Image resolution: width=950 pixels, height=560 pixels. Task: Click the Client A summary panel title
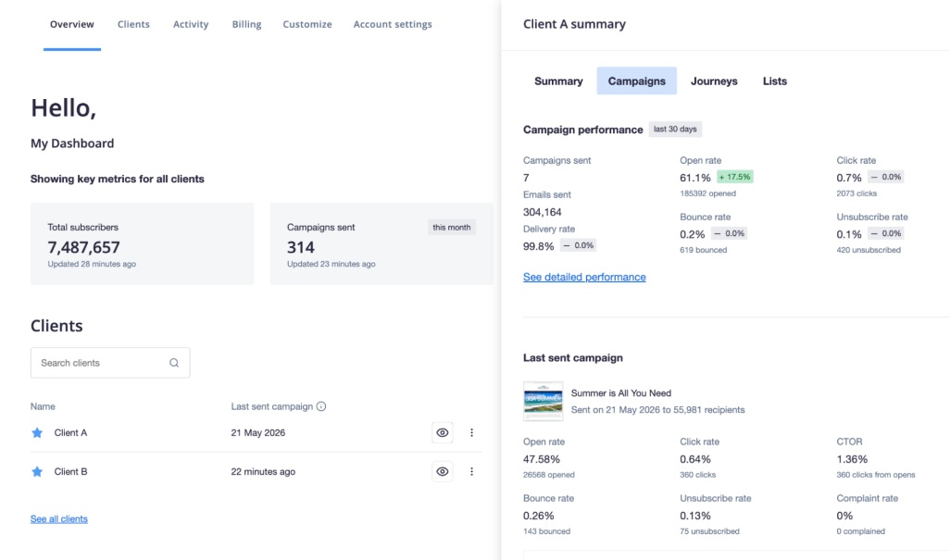(574, 24)
